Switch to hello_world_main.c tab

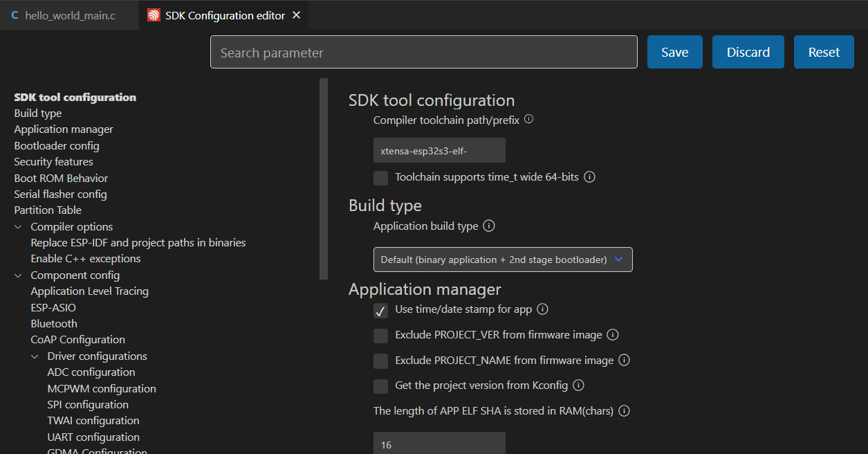tap(69, 15)
